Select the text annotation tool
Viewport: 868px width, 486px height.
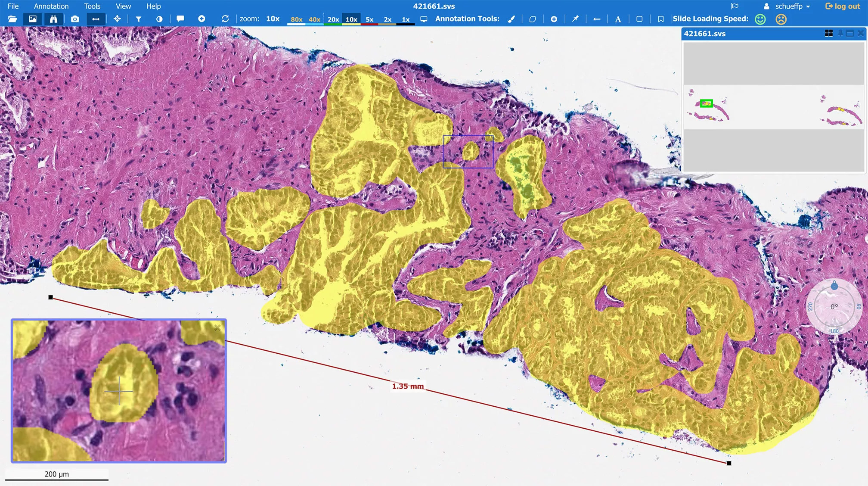[618, 19]
